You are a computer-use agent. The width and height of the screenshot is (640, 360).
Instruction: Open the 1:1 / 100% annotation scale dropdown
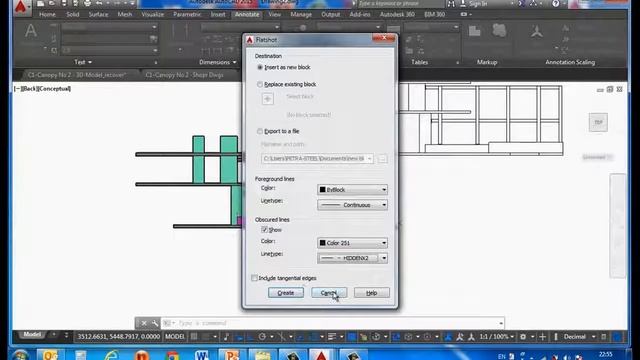point(496,337)
